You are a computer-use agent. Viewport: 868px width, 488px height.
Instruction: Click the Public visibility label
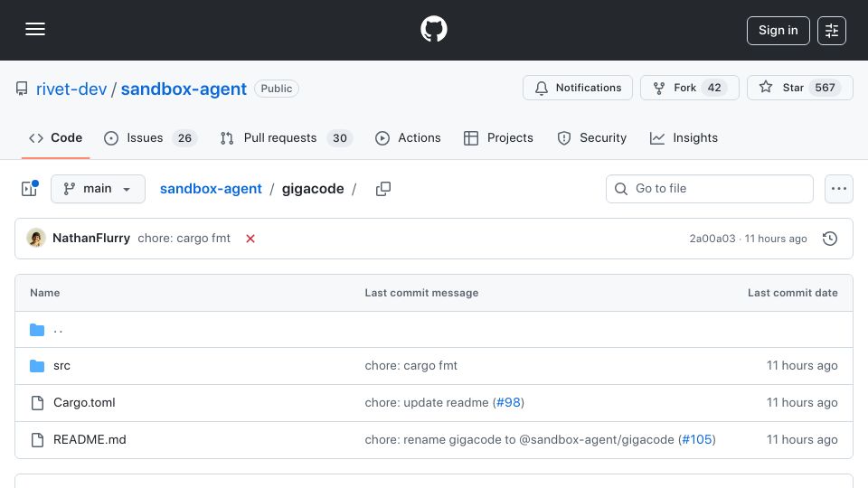[x=277, y=89]
